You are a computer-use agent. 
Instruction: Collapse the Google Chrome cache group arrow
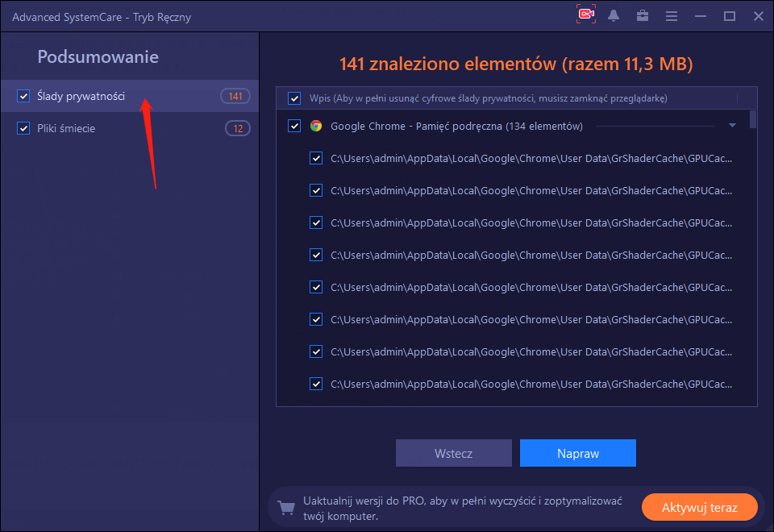click(x=733, y=126)
